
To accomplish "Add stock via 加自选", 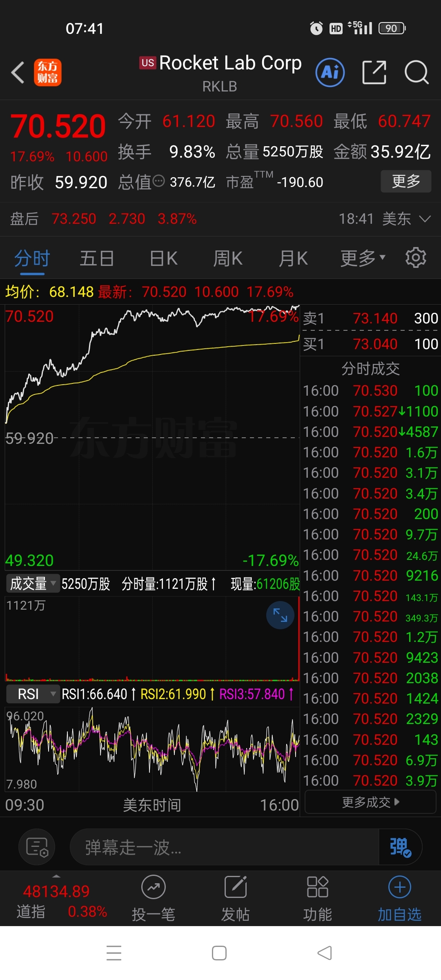I will (399, 898).
